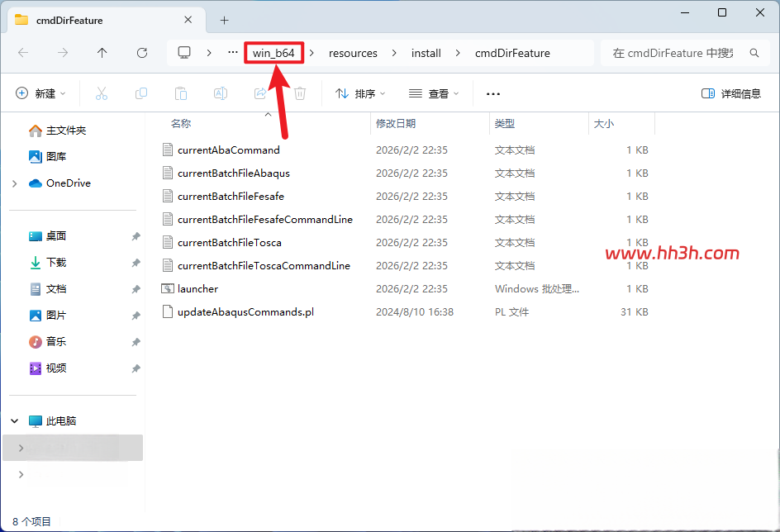The image size is (780, 532).
Task: Expand the highlighted drive under This PC
Action: coord(21,448)
